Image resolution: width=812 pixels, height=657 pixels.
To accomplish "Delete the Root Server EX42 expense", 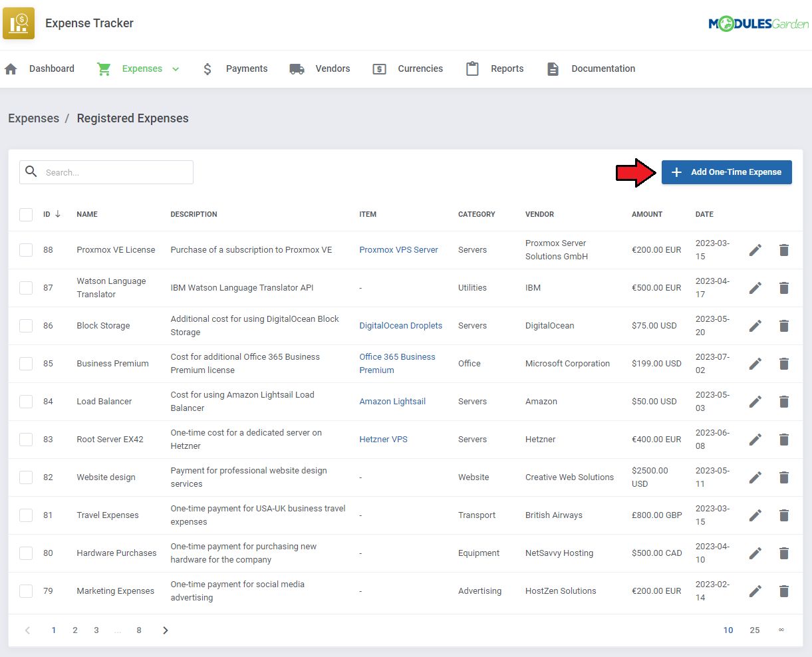I will pos(784,440).
